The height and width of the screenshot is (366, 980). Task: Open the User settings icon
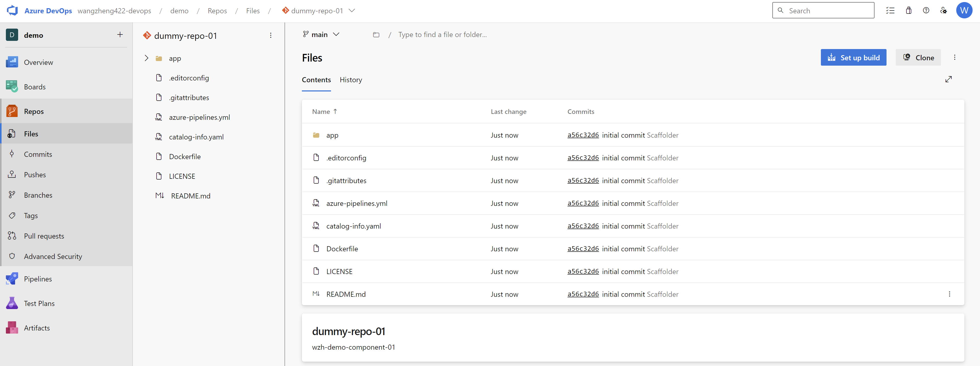point(943,11)
